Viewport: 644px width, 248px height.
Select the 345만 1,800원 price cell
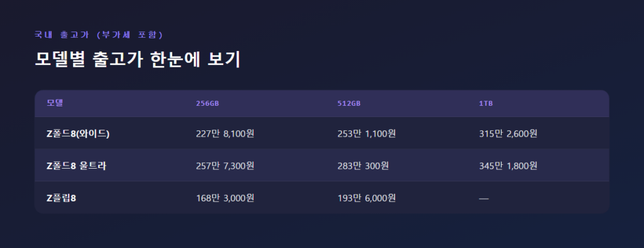[508, 166]
